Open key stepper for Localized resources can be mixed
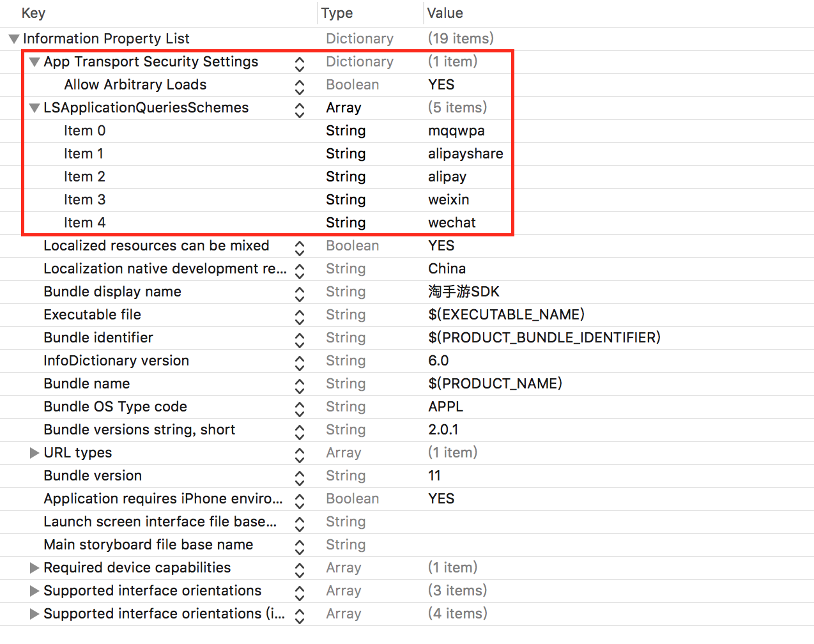The width and height of the screenshot is (814, 644). 300,247
